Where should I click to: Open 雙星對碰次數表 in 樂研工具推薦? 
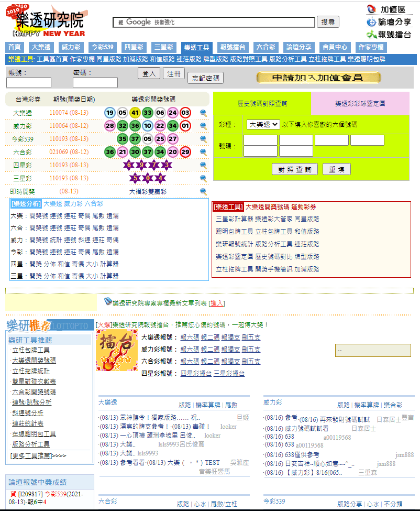(34, 382)
